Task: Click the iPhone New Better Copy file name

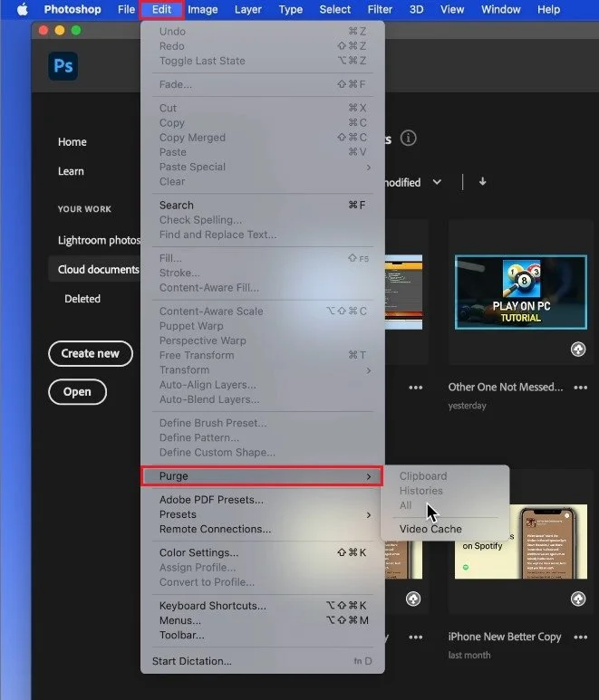Action: [505, 637]
